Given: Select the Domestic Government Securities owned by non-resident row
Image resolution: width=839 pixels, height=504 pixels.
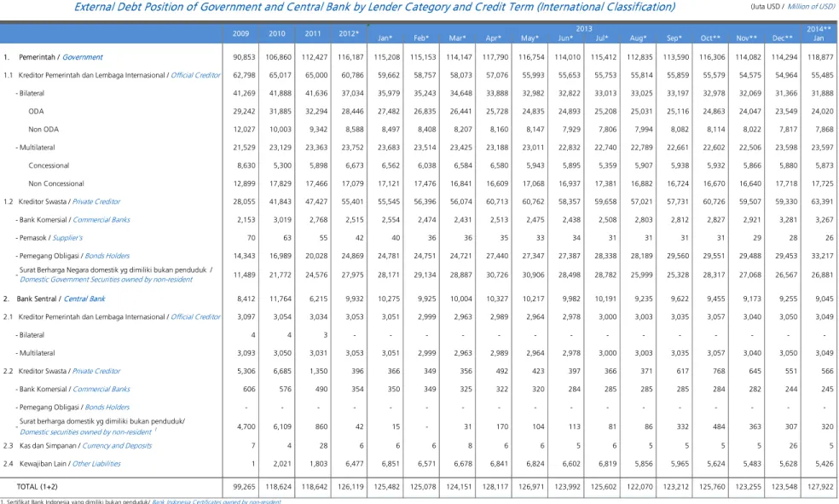Looking at the screenshot, I should click(419, 275).
